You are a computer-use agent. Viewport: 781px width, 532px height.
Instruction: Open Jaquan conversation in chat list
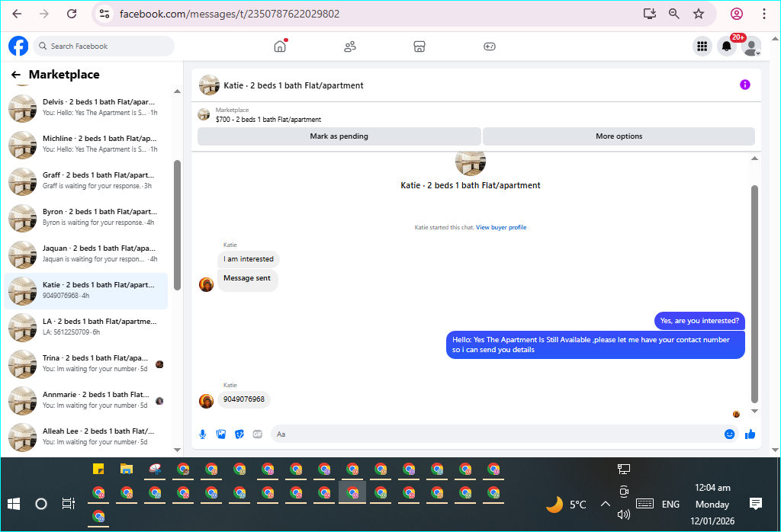[85, 255]
